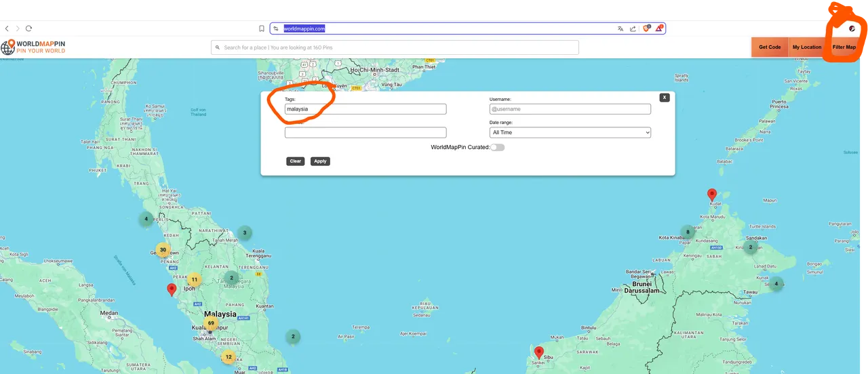The width and height of the screenshot is (868, 374).
Task: Select the red pin near Sibu
Action: tap(539, 352)
